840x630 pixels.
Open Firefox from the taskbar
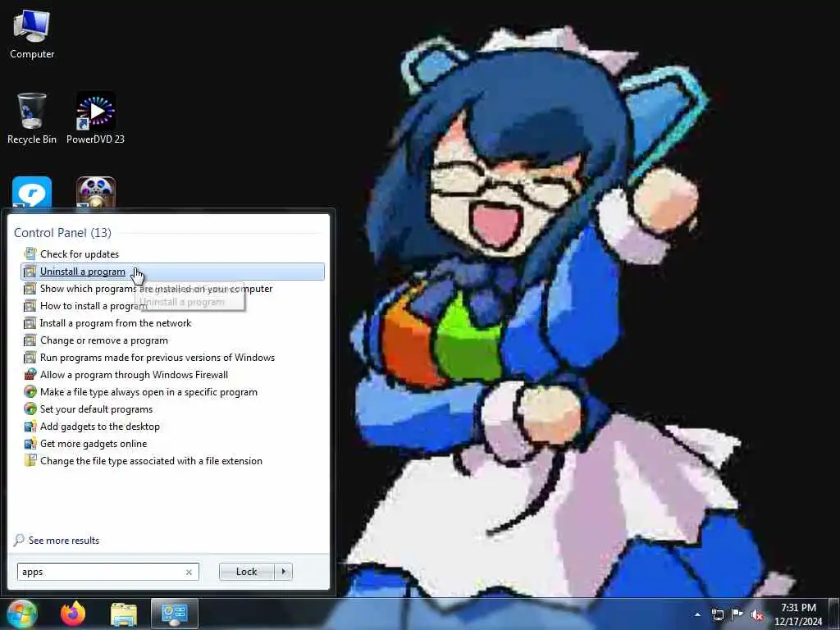[x=73, y=614]
